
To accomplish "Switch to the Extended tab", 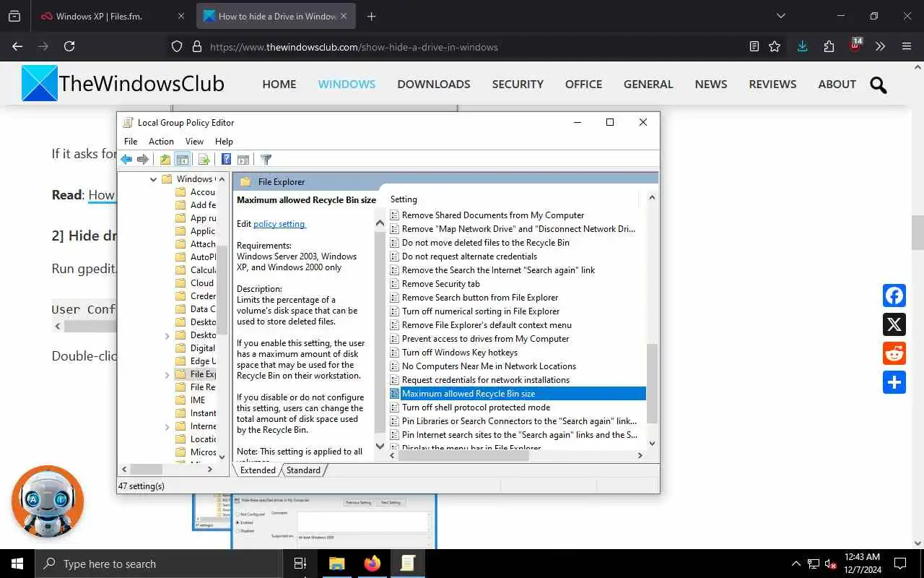I will pos(258,470).
